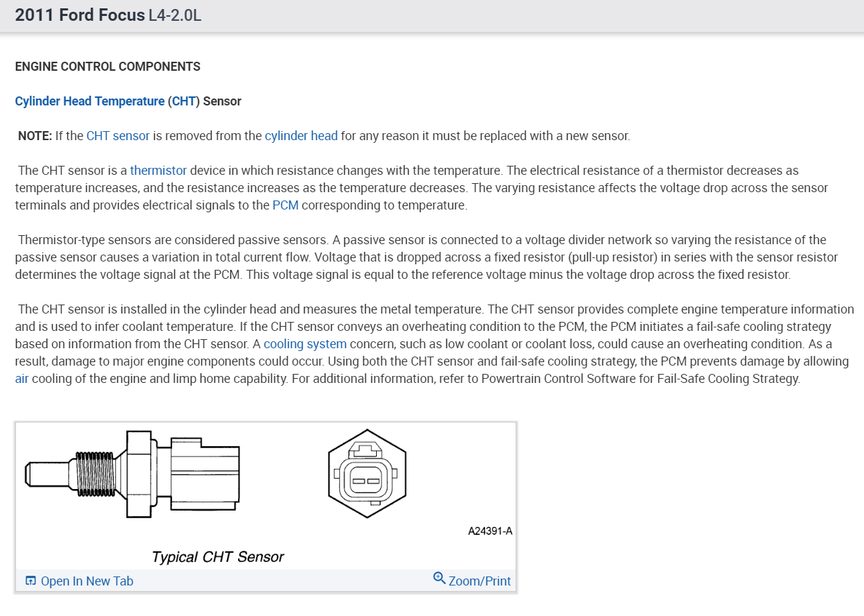This screenshot has width=864, height=616.
Task: Open the Cylinder Head Temperature heading link
Action: tap(90, 101)
